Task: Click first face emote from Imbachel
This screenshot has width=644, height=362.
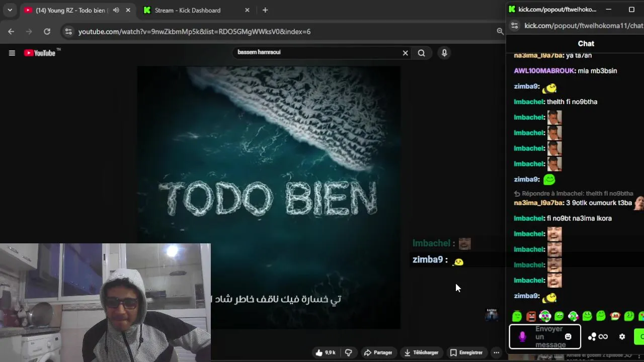Action: [554, 118]
